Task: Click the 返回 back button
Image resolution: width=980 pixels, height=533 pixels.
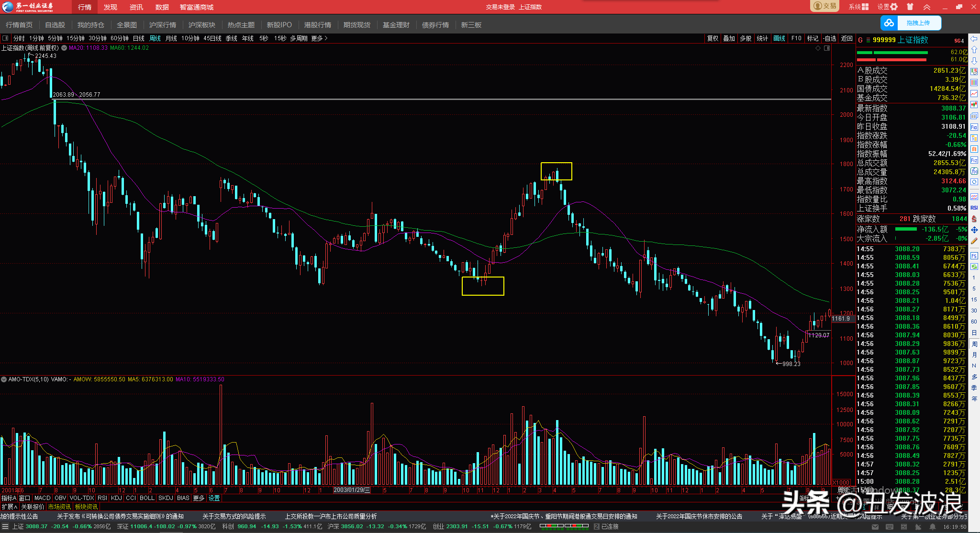Action: [x=846, y=38]
